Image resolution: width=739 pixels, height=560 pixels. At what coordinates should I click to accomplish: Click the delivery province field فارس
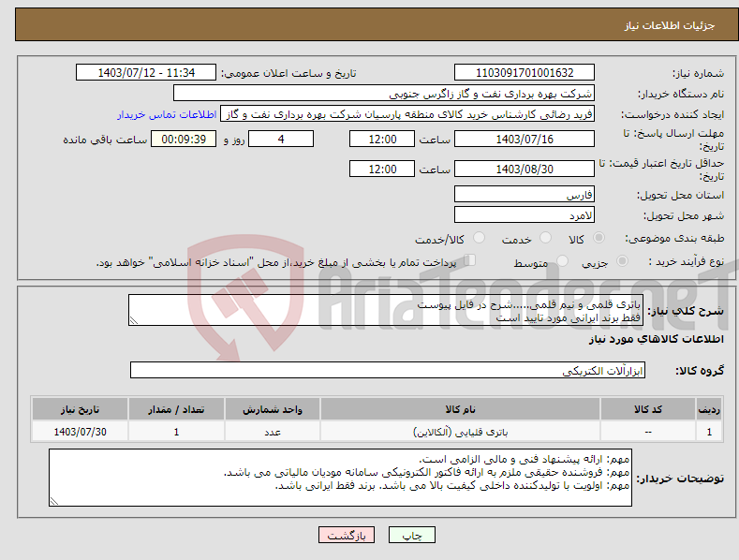(525, 194)
